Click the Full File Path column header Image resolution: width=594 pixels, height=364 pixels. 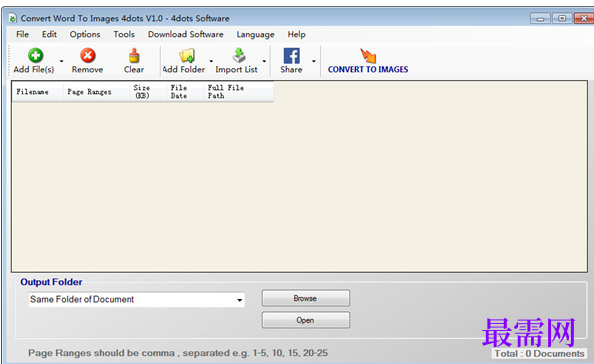coord(238,92)
